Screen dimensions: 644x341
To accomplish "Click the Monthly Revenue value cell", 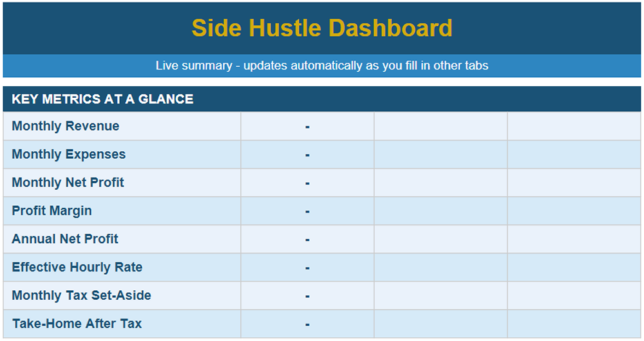I will click(x=307, y=126).
